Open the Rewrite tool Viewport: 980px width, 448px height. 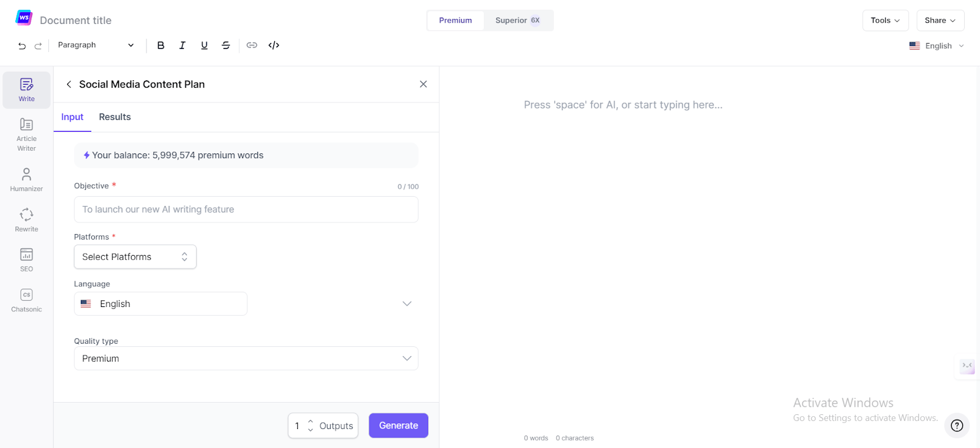(x=26, y=220)
